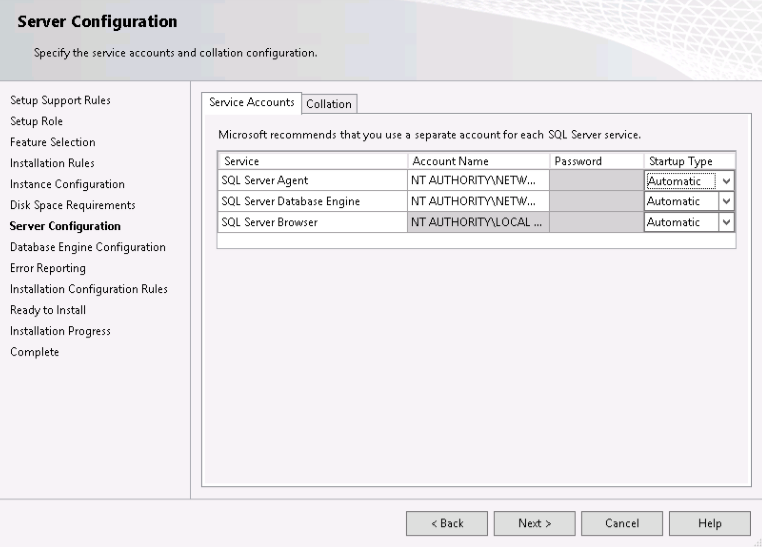The image size is (762, 547).
Task: Select Installation Configuration Rules step in sidebar
Action: [x=88, y=289]
